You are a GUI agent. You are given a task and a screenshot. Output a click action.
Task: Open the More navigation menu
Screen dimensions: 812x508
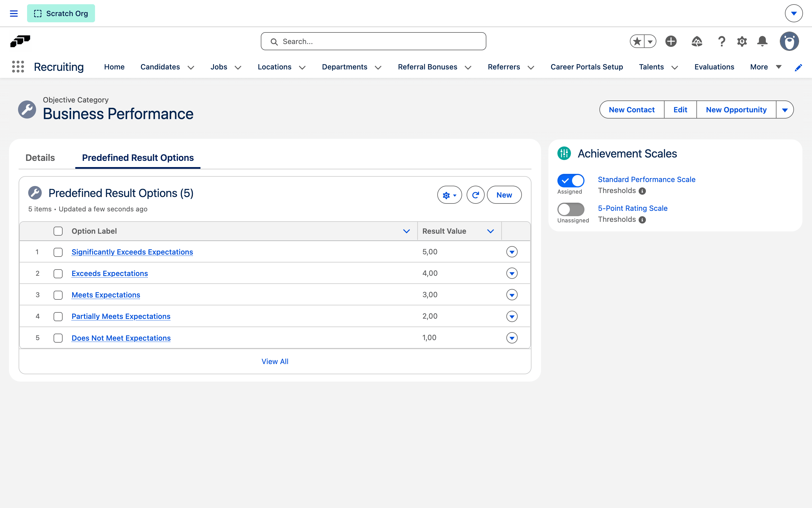(x=766, y=67)
